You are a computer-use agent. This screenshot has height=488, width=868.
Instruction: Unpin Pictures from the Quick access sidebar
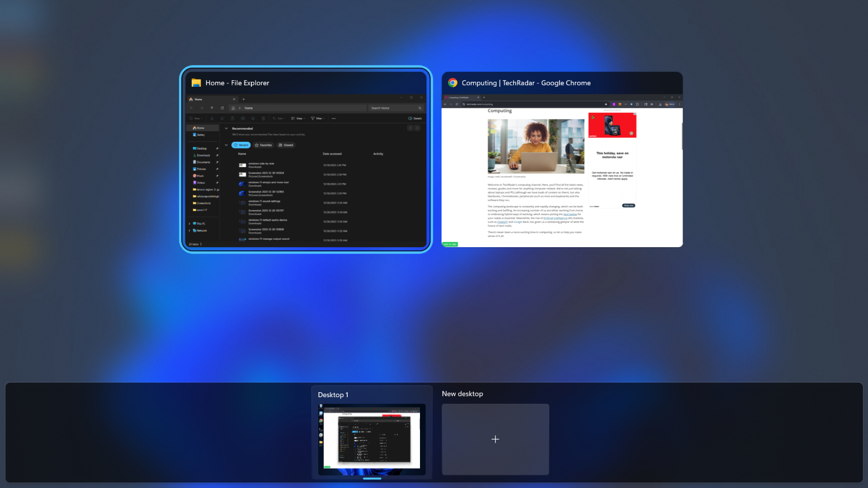pyautogui.click(x=217, y=169)
